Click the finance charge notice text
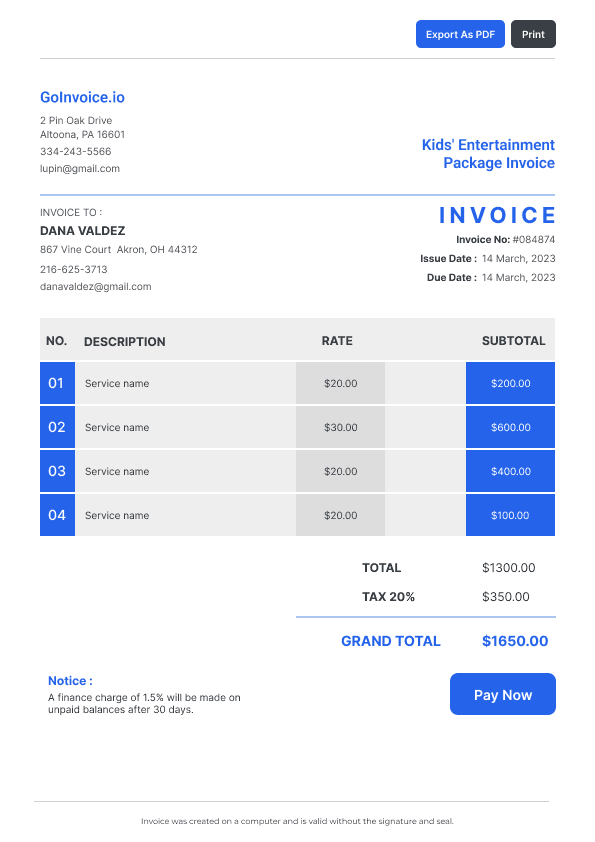 (x=144, y=703)
